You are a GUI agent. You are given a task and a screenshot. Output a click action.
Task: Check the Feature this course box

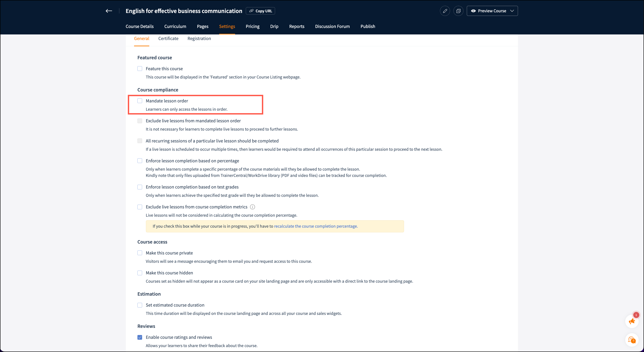[x=140, y=69]
